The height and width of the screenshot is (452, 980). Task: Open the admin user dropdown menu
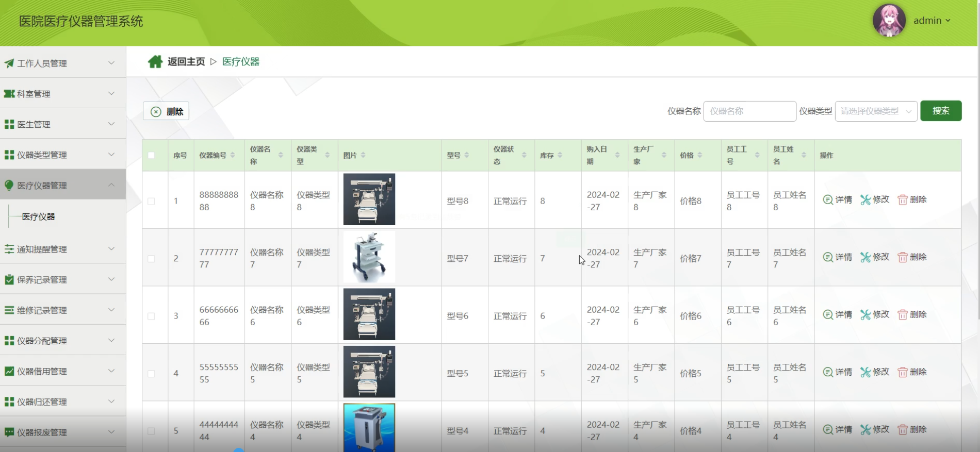[x=932, y=21]
